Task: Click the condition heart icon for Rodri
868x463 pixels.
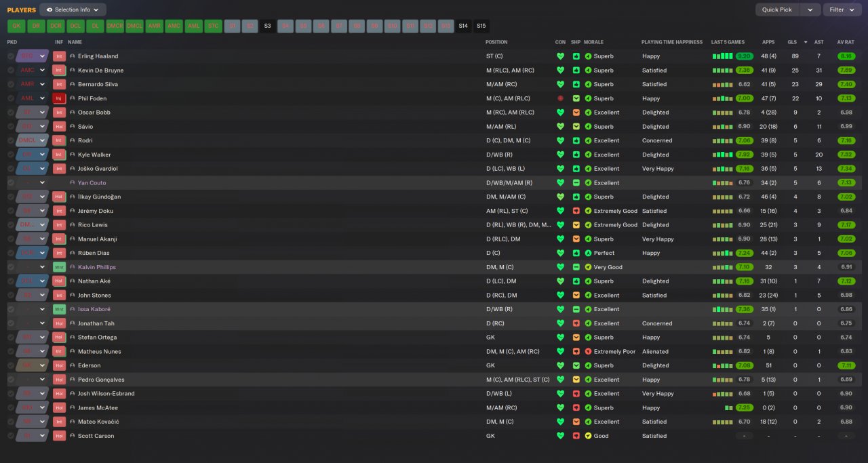Action: tap(560, 140)
